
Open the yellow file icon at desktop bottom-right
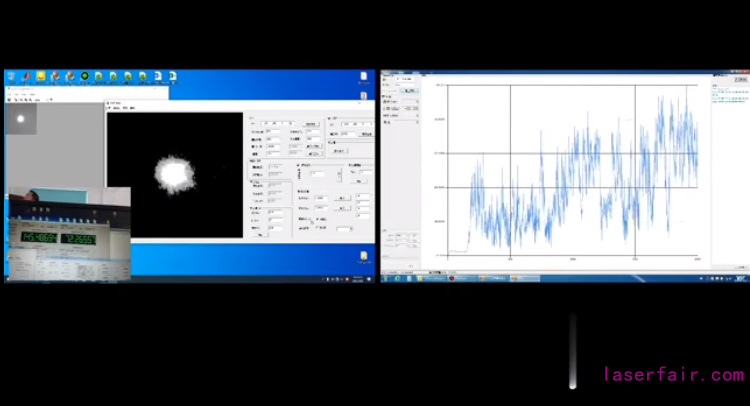click(x=362, y=257)
